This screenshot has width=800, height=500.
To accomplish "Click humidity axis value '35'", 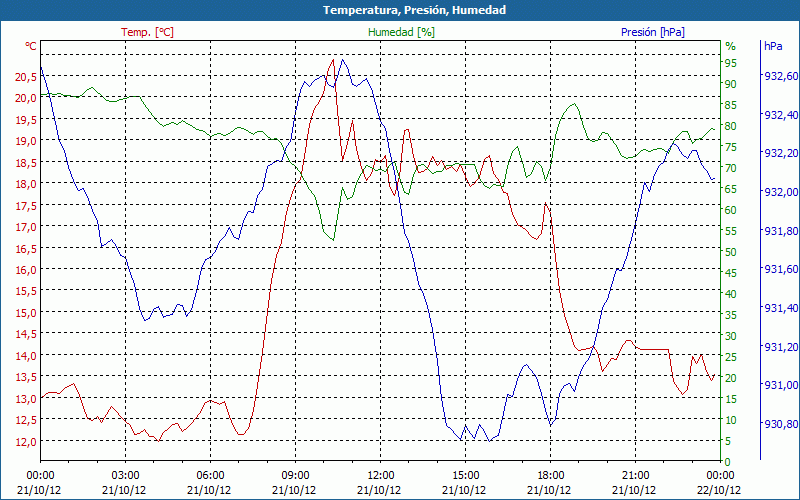I will 730,315.
